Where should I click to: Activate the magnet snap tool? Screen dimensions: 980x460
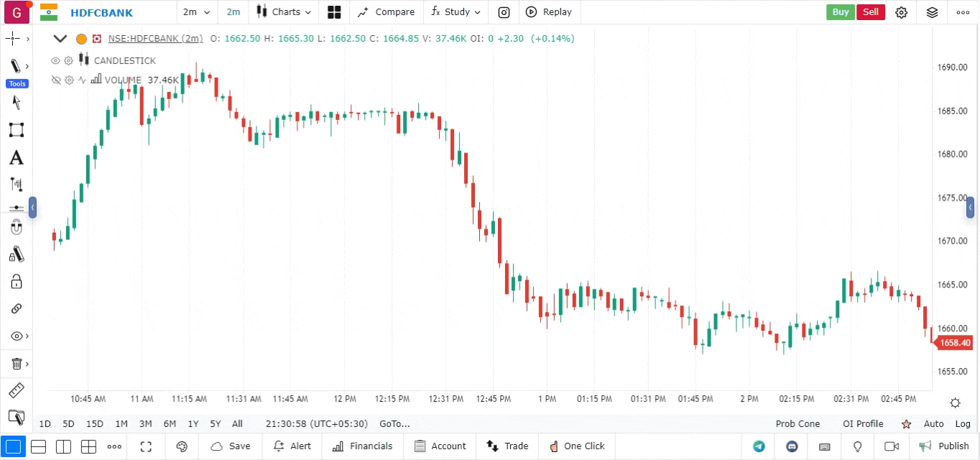(16, 228)
